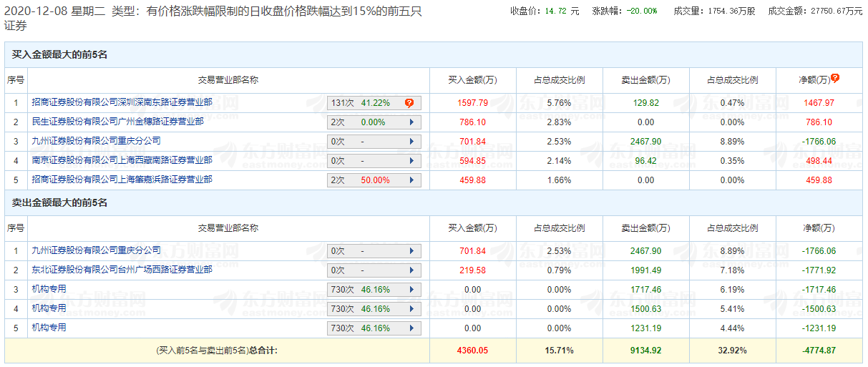Screen dimensions: 868x367
Task: Click 卖出金额(万) header in the sell table
Action: (646, 228)
